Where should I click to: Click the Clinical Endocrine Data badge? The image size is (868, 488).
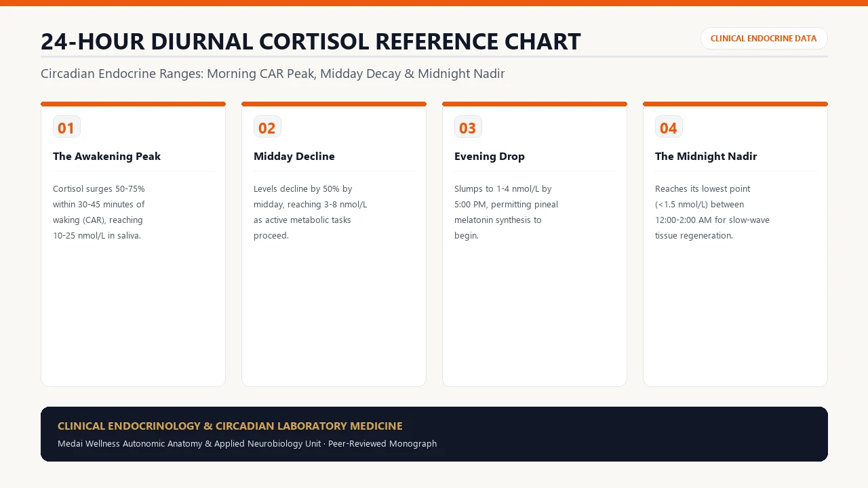coord(764,39)
